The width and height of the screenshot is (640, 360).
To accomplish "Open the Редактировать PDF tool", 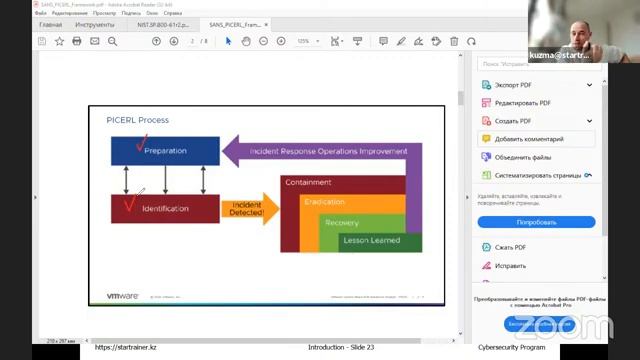I will pos(522,103).
